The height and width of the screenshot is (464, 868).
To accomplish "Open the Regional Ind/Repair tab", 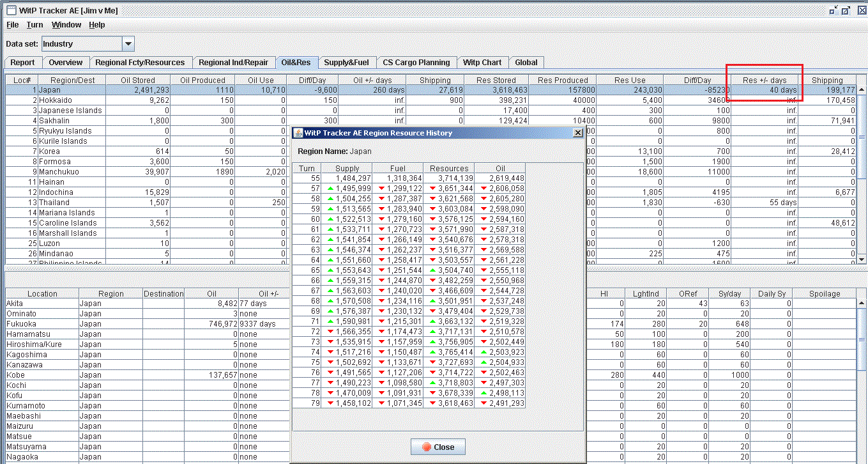I will (233, 63).
